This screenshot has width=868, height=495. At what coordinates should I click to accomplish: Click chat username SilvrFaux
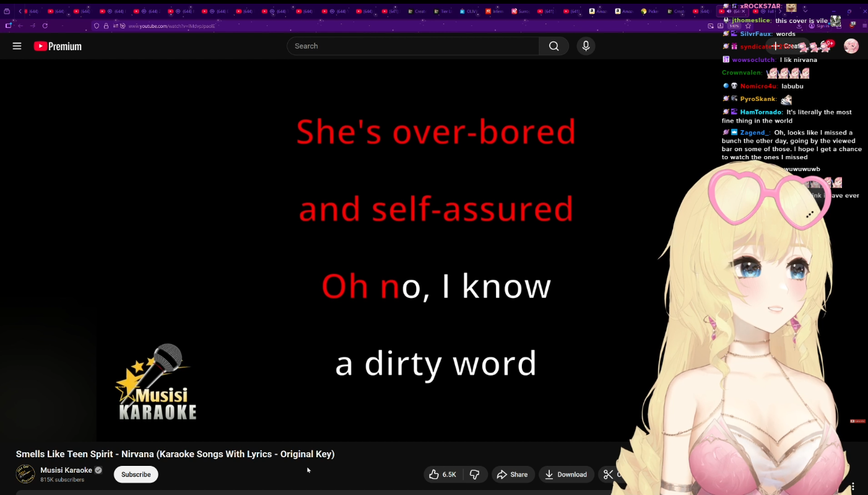(756, 34)
